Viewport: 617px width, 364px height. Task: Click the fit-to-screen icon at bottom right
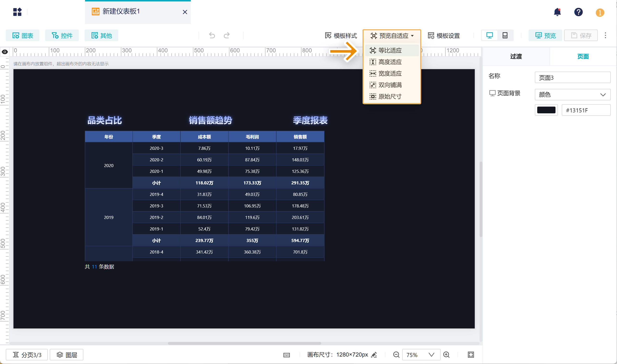(471, 355)
